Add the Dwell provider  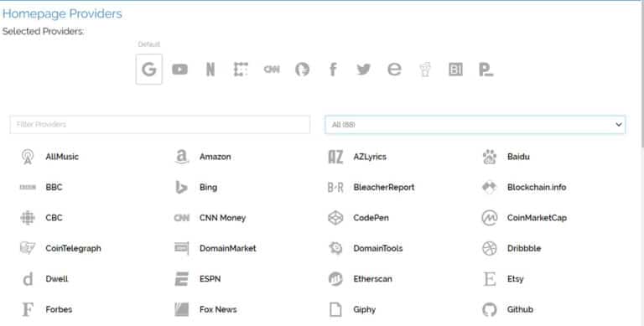tap(44, 279)
